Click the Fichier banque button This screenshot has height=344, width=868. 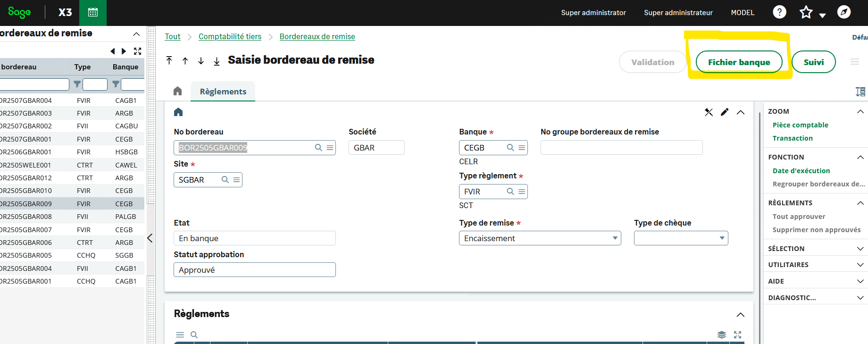click(739, 62)
